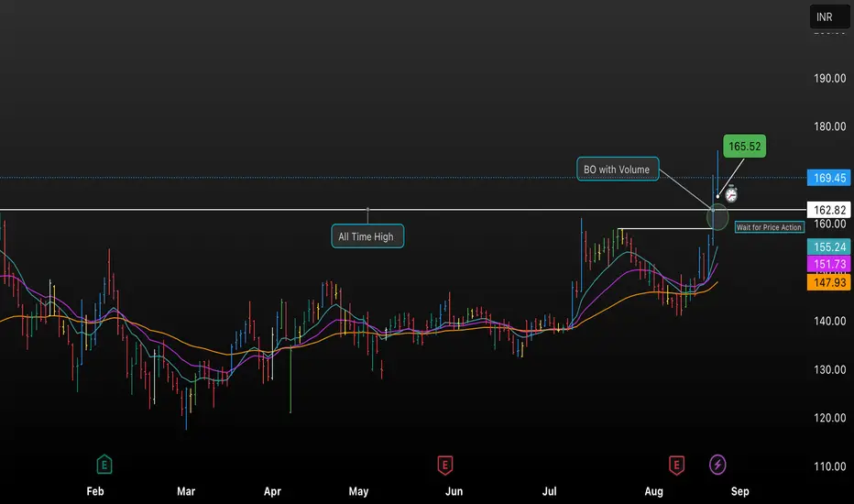Click the Jun label on time axis
Screen dimensions: 854x504
coord(454,491)
